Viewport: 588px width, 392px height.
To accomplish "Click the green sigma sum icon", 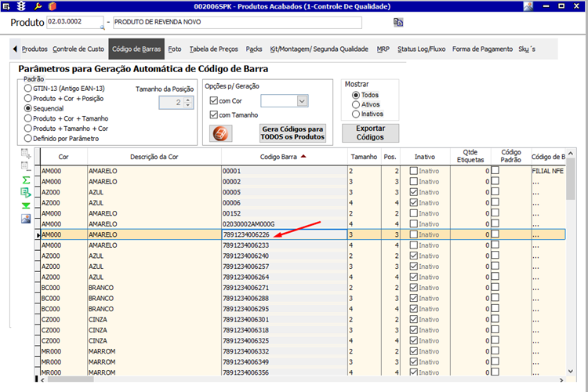I will [x=26, y=180].
